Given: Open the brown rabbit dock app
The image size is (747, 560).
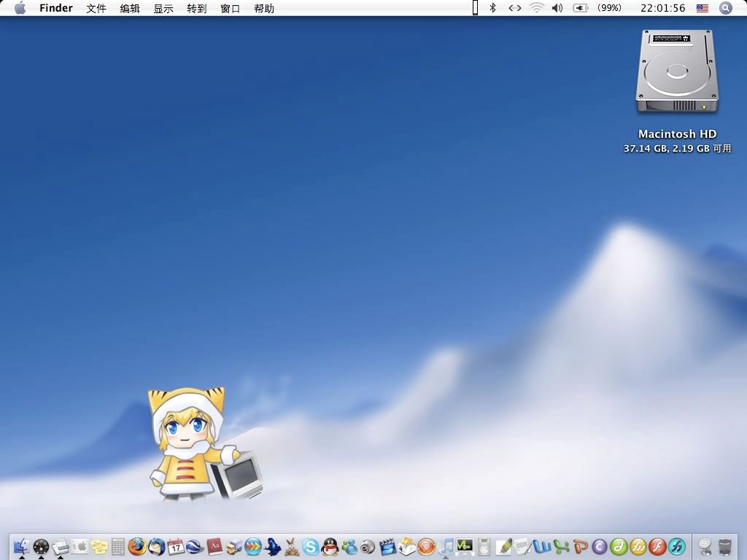Looking at the screenshot, I should pyautogui.click(x=292, y=547).
